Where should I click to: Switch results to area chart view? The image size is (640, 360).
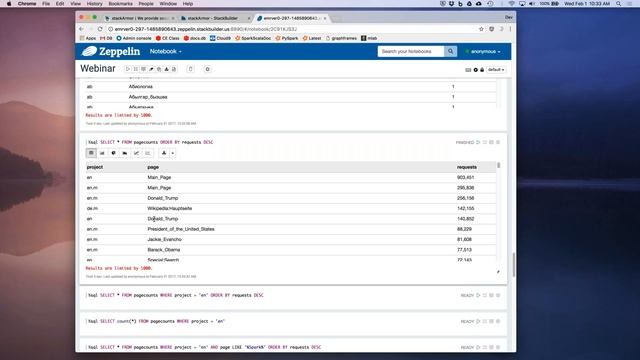pos(125,153)
